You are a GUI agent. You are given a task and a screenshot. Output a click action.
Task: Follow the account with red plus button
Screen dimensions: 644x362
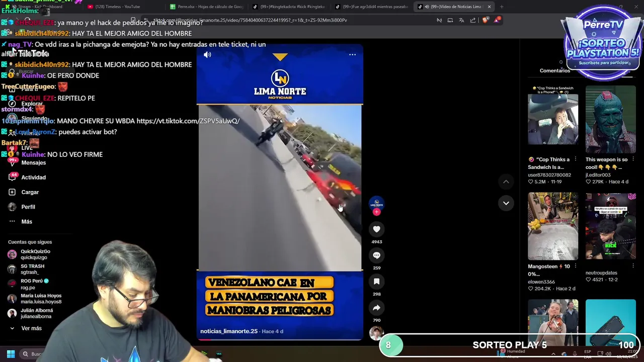(x=376, y=212)
